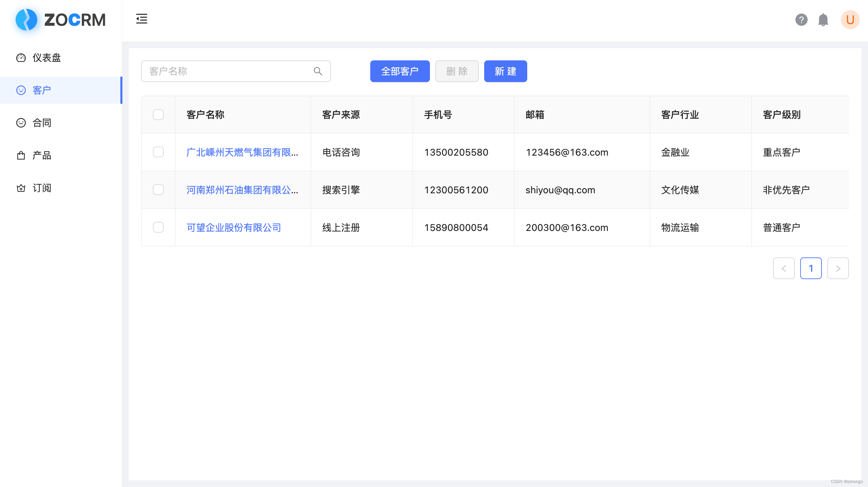Toggle the select-all header checkbox
The width and height of the screenshot is (868, 487).
pos(158,115)
